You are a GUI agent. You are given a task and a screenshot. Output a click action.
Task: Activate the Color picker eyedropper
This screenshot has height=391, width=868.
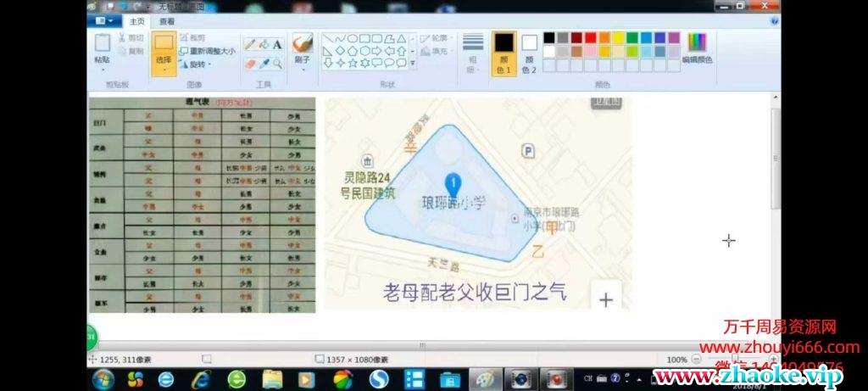(264, 63)
